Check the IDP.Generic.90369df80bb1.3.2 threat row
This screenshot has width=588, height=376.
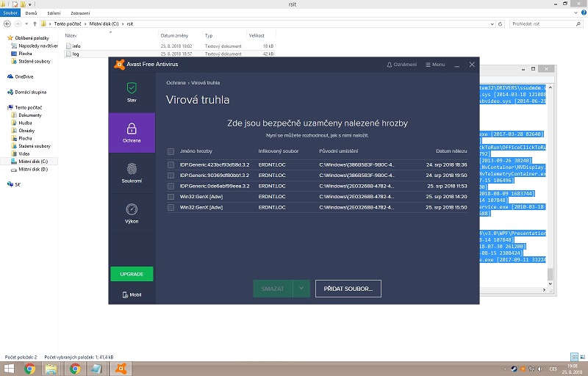(171, 176)
